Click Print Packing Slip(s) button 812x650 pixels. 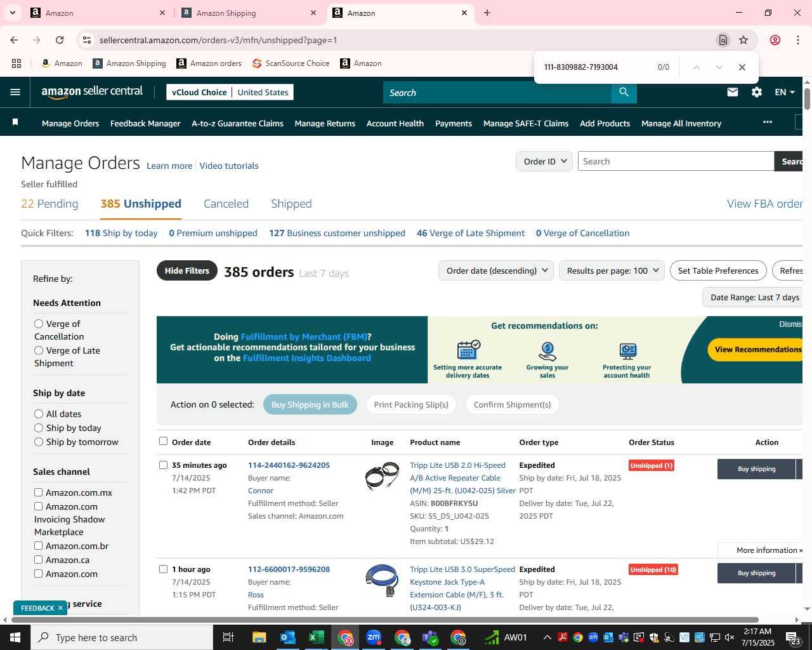(x=411, y=404)
